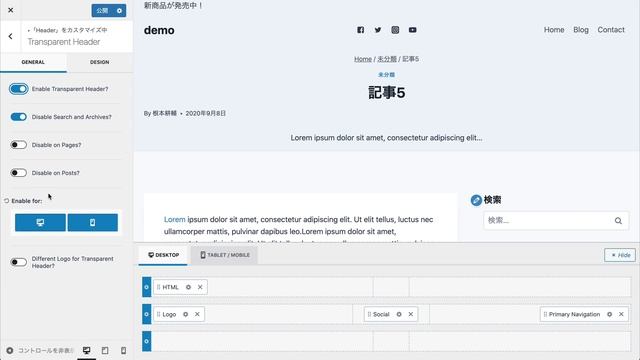Remove the Social item from builder
The height and width of the screenshot is (360, 640).
[x=411, y=314]
